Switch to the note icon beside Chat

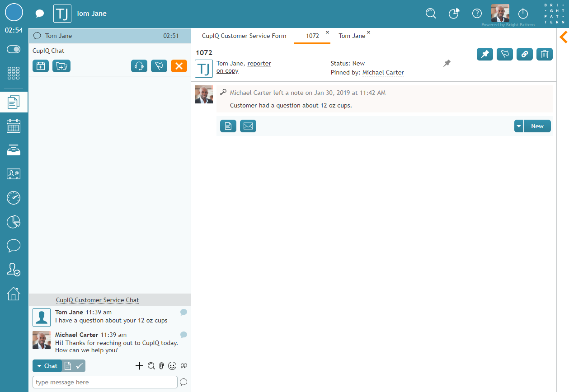[x=68, y=366]
